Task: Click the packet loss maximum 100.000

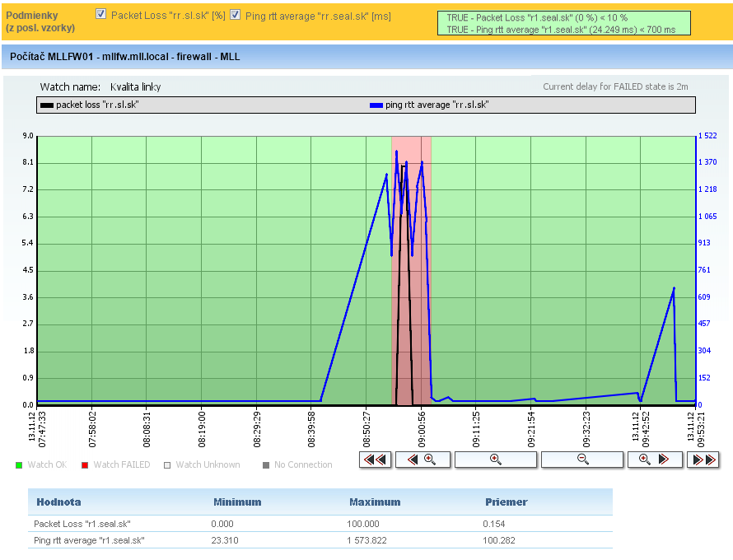Action: [362, 524]
